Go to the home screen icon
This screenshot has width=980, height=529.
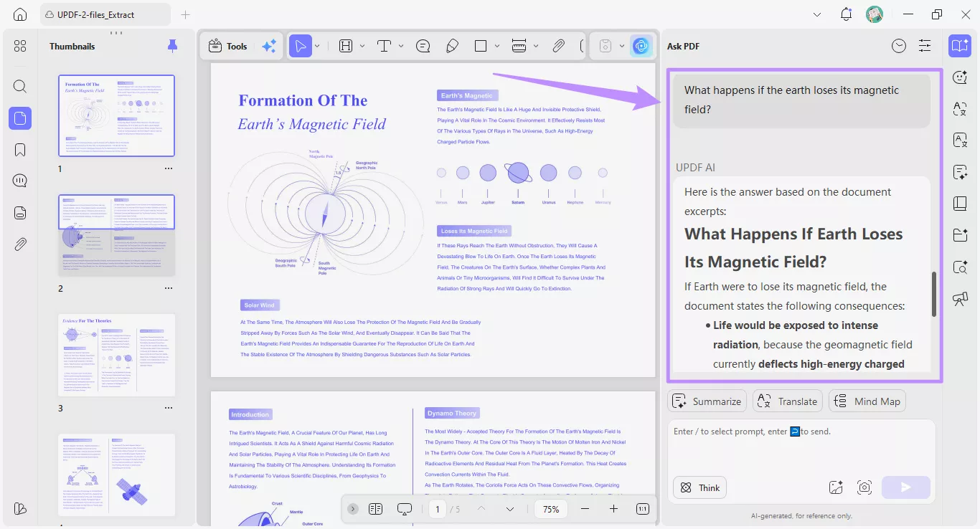click(x=20, y=14)
